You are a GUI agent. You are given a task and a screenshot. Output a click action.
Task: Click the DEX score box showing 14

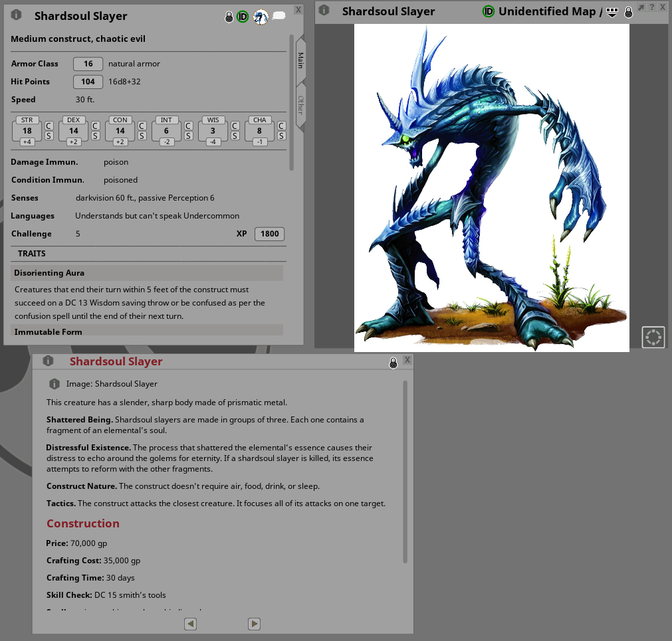[x=74, y=131]
